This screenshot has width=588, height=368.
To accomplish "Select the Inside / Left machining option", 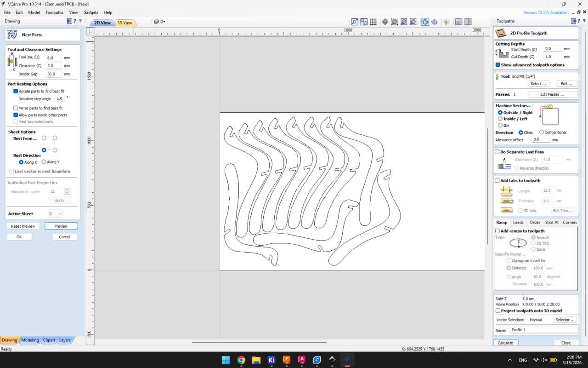I will 500,119.
